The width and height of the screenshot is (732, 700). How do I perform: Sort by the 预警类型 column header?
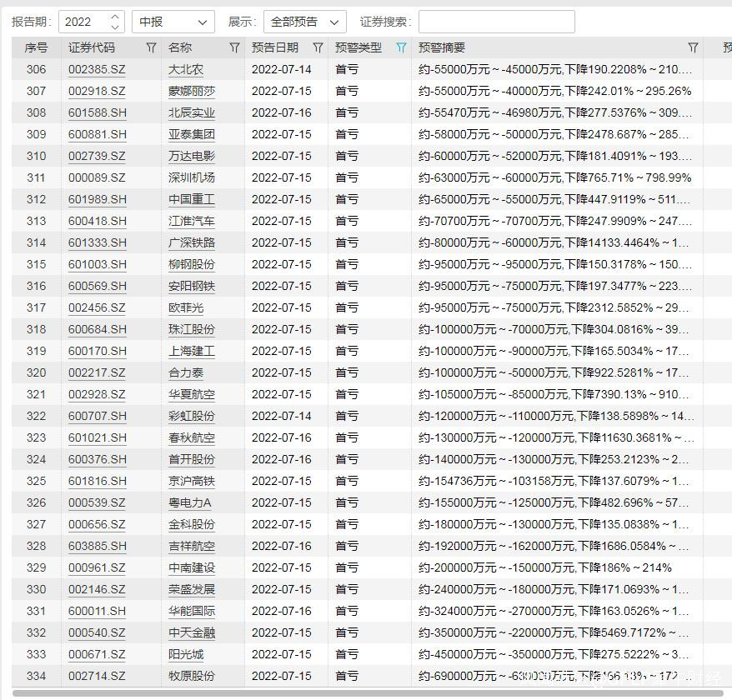tap(358, 47)
